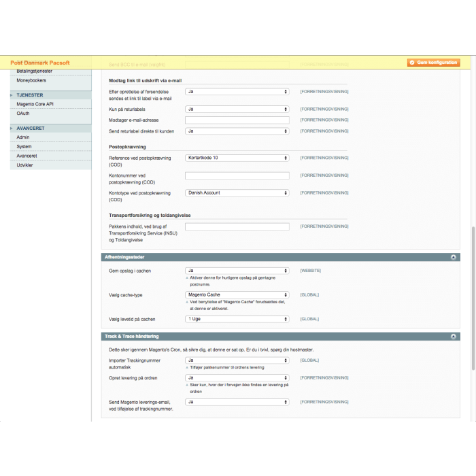Open the Opret levering på ordren dropdown
This screenshot has width=476, height=476.
(237, 378)
